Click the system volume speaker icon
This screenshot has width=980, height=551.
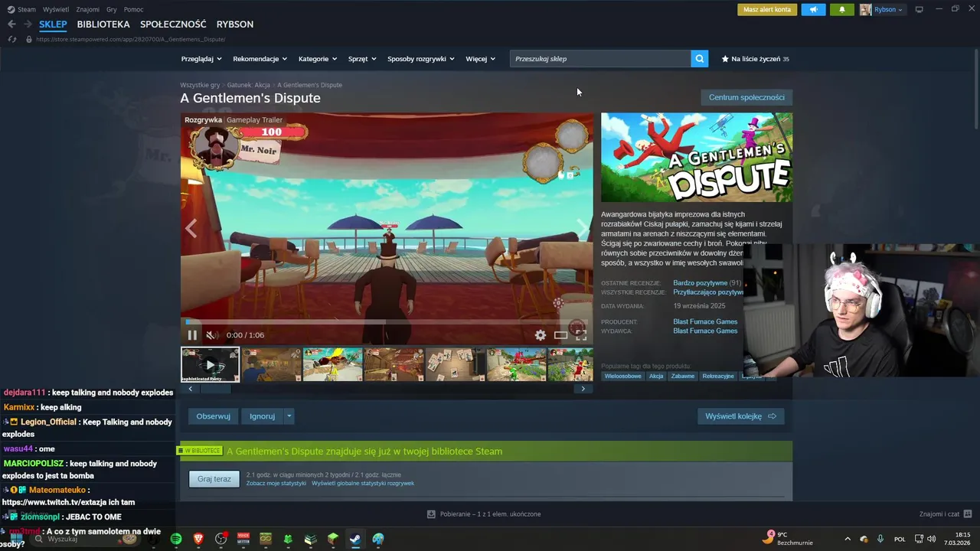point(932,539)
